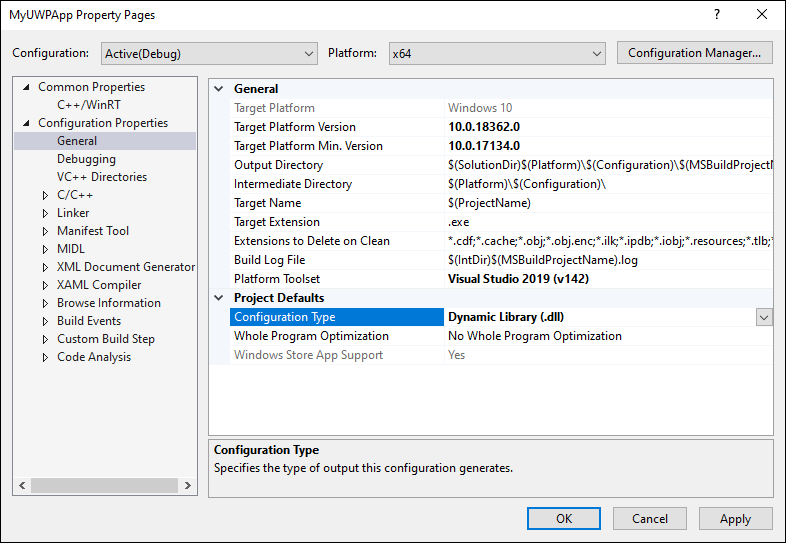Click the $(IntDir)$(MSBuildProjectName).log value
This screenshot has height=543, width=786.
pyautogui.click(x=542, y=260)
